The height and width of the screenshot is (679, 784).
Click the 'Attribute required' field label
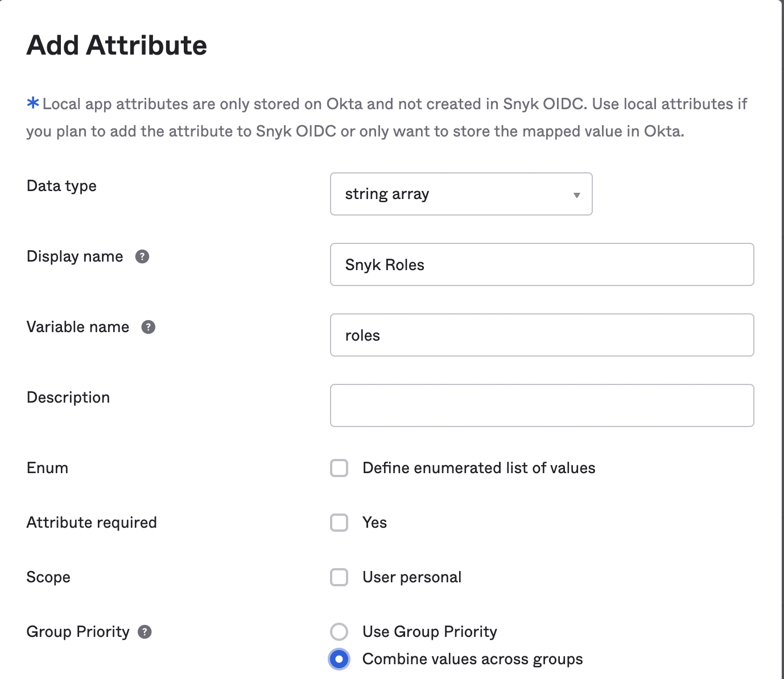[92, 523]
